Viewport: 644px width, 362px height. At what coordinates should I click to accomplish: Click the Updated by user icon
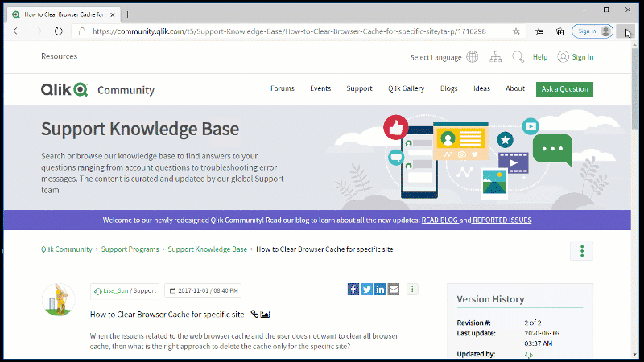coord(529,355)
